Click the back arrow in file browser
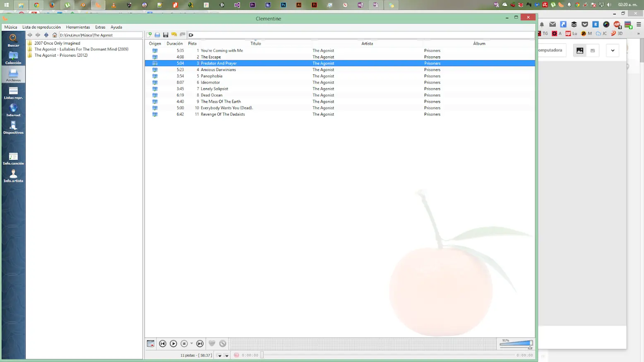 [30, 35]
